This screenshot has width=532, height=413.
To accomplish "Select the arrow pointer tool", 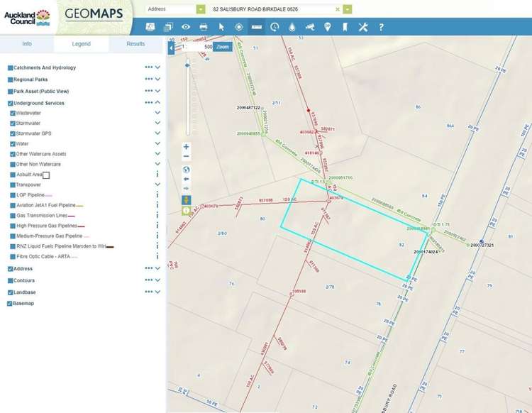I will [x=221, y=27].
